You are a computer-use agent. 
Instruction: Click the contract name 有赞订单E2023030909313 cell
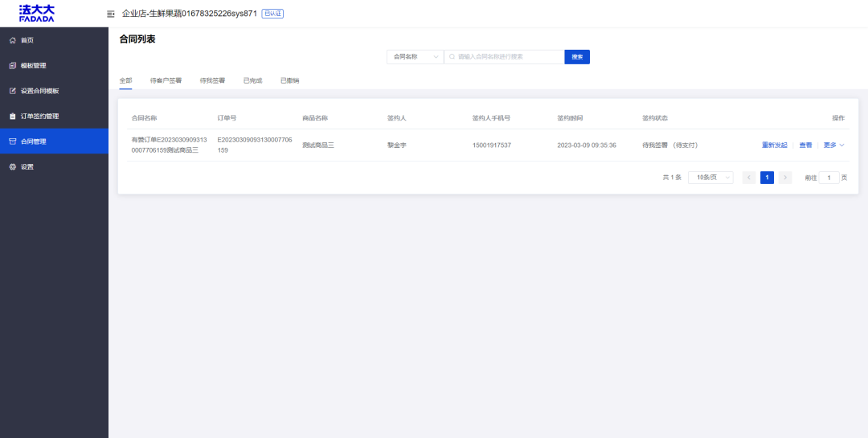(x=169, y=145)
